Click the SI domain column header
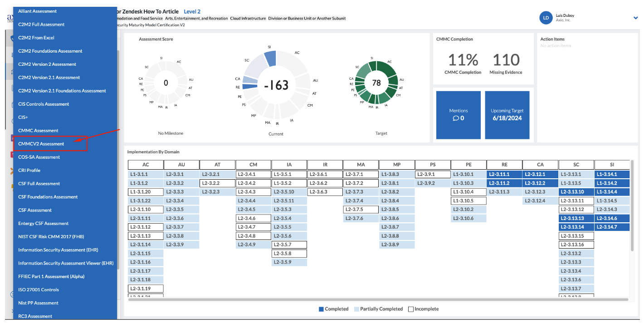 [x=612, y=165]
